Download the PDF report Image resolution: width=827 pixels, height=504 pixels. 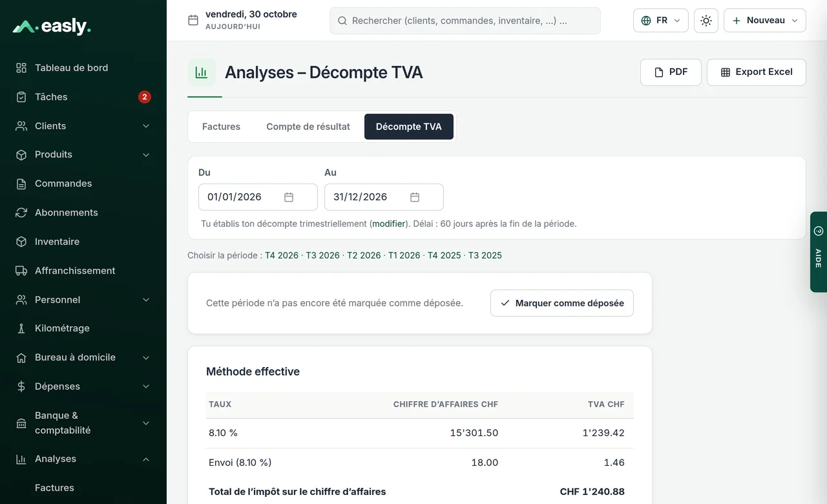(671, 72)
